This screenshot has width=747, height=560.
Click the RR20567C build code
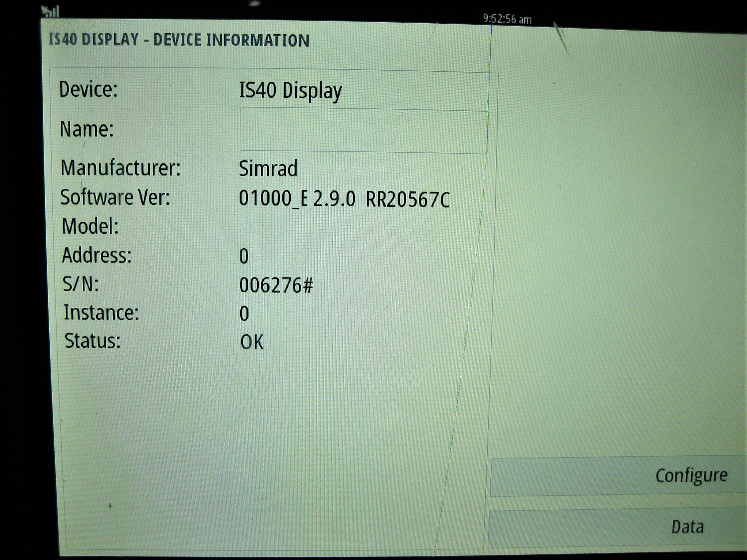[408, 200]
